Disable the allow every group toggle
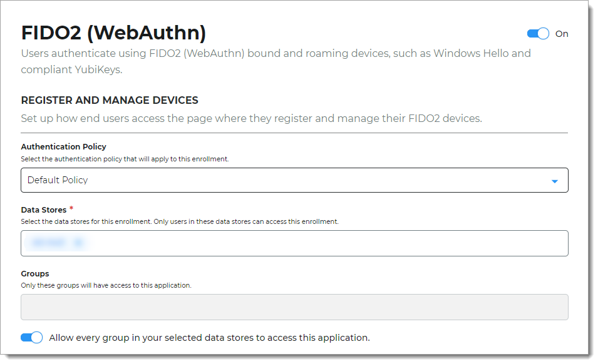Viewport: 598px width, 364px height. point(31,338)
